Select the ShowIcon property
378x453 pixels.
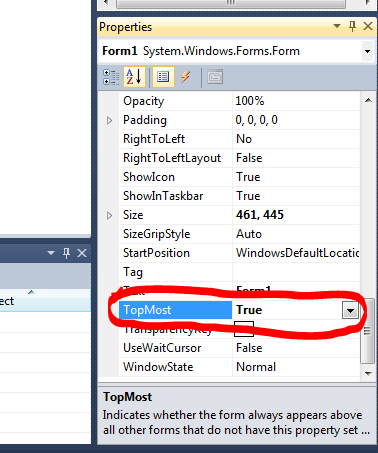tap(175, 177)
